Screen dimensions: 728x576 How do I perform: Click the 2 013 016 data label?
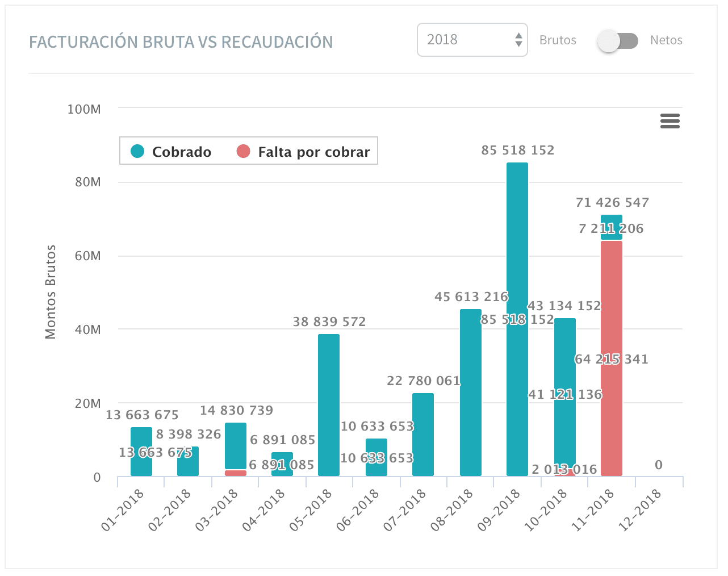(564, 469)
